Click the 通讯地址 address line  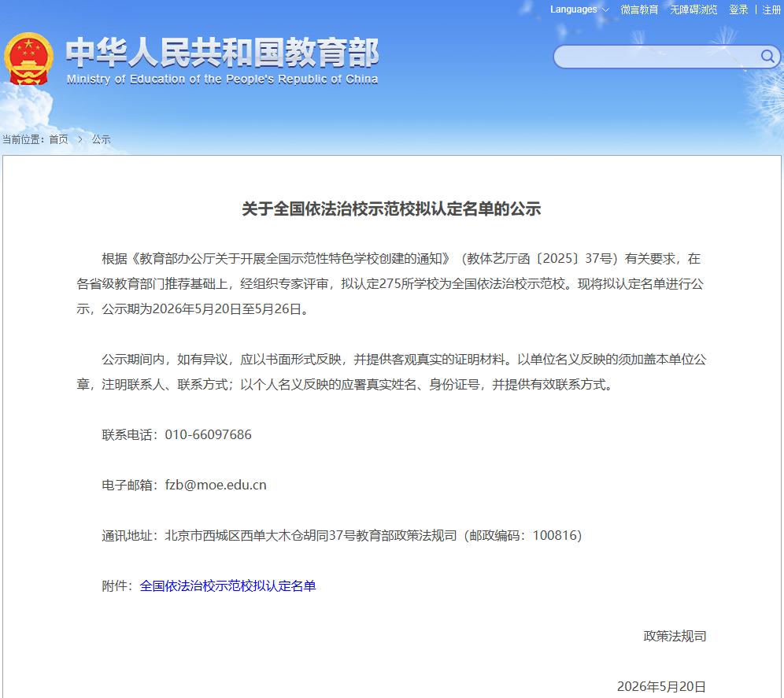(x=342, y=535)
